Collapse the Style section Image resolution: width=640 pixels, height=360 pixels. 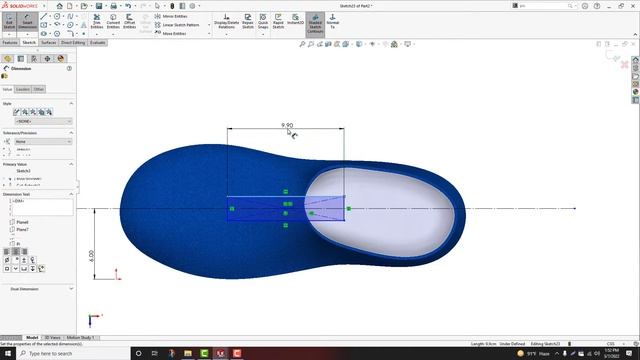coord(71,104)
